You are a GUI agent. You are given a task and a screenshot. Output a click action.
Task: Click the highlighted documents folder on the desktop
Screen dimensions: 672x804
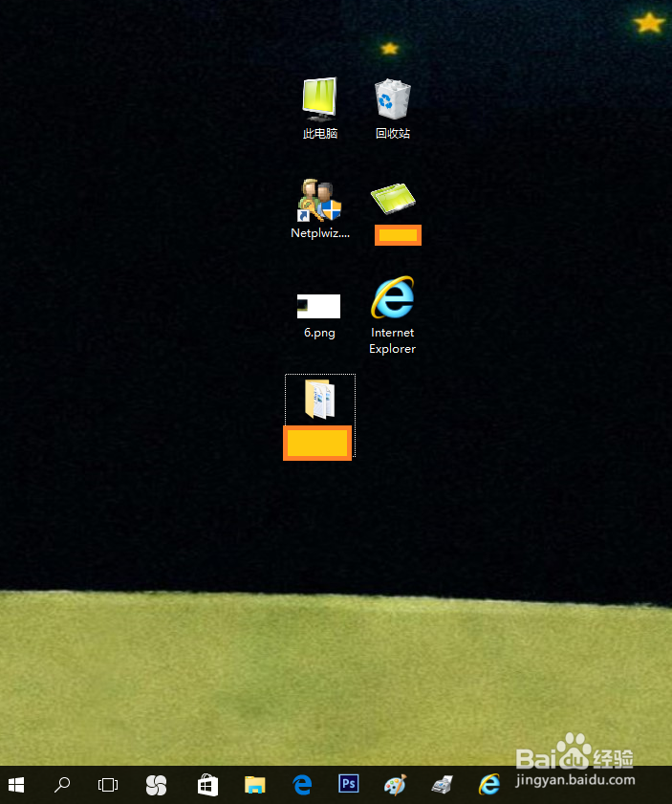[x=320, y=399]
